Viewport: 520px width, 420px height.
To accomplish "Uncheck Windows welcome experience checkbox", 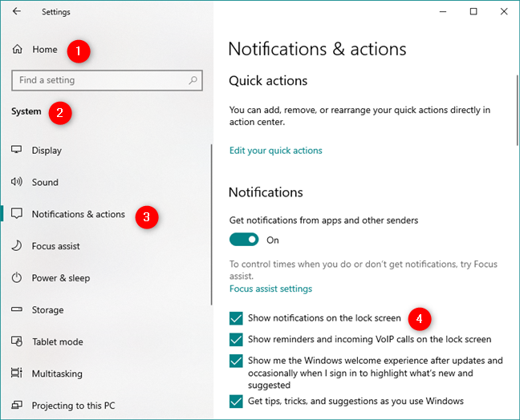I will (236, 361).
